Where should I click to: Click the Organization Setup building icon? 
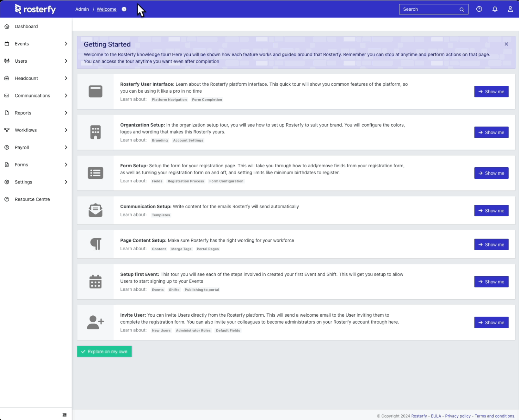click(x=95, y=132)
